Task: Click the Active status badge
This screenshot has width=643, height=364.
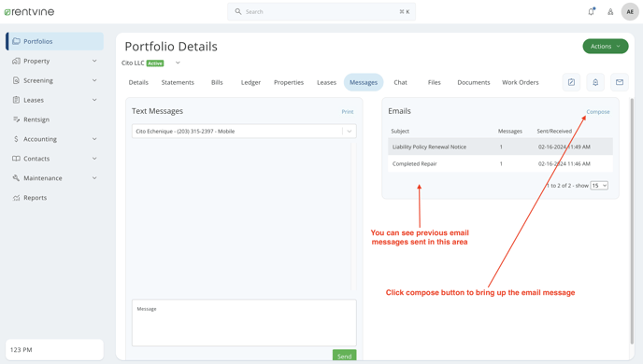Action: pos(155,63)
